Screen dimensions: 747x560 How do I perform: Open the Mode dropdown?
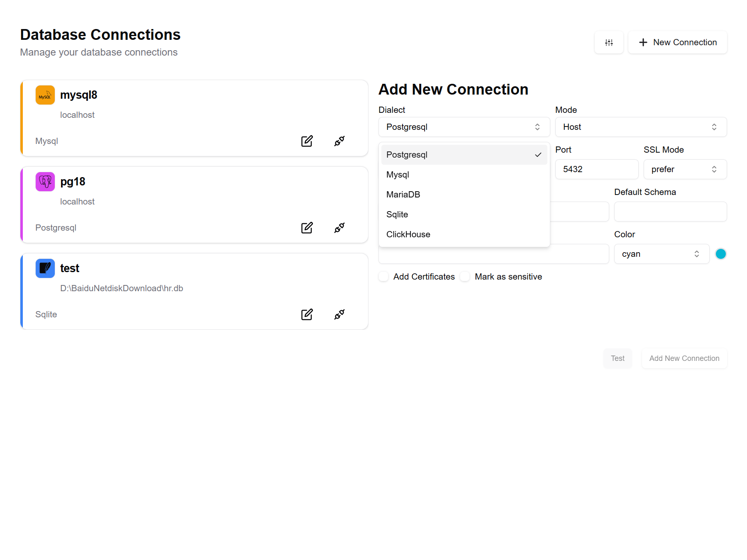click(641, 127)
